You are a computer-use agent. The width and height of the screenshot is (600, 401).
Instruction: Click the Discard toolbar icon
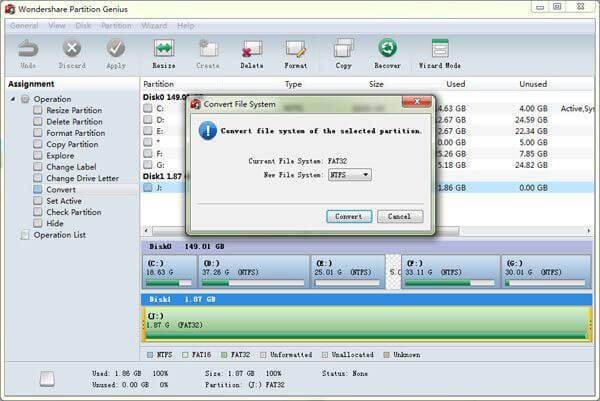point(72,49)
